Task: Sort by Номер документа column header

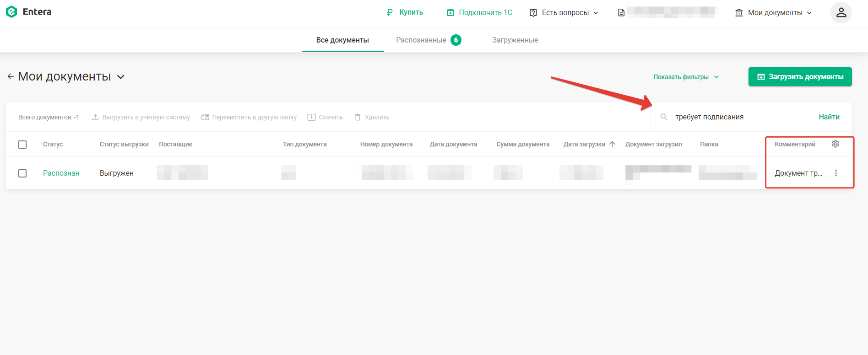Action: click(x=386, y=144)
